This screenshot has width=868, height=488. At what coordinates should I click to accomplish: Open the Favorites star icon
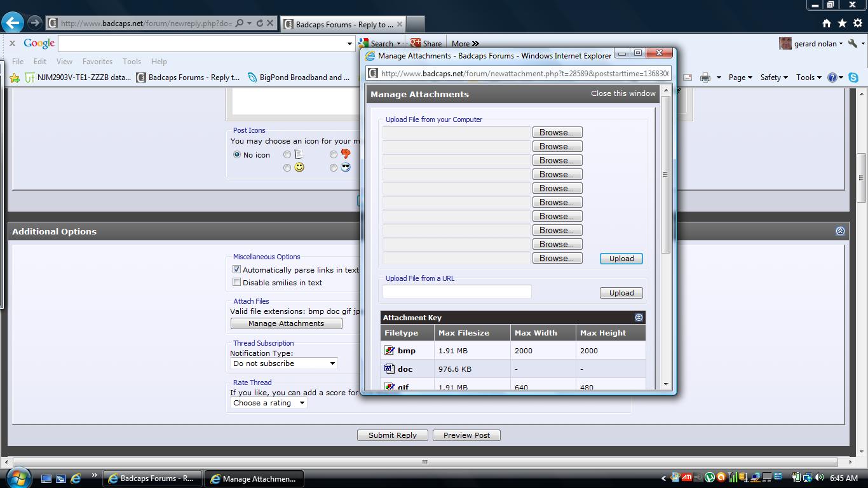pyautogui.click(x=842, y=24)
